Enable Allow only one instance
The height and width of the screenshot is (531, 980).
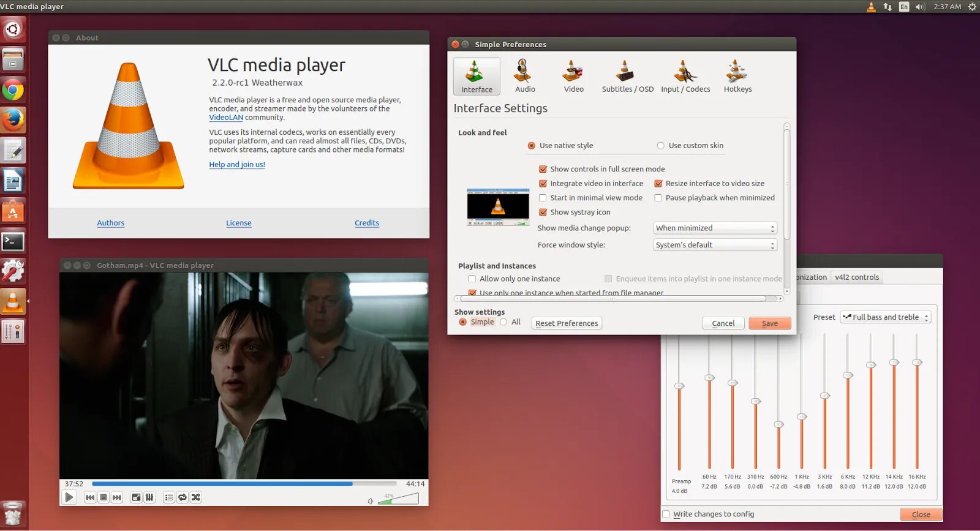[x=514, y=279]
